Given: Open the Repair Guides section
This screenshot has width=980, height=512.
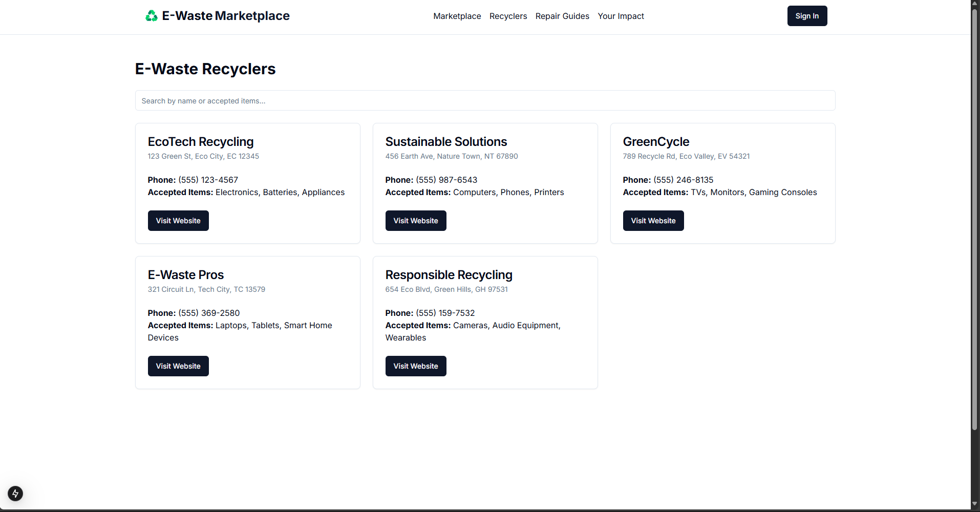Looking at the screenshot, I should coord(562,16).
